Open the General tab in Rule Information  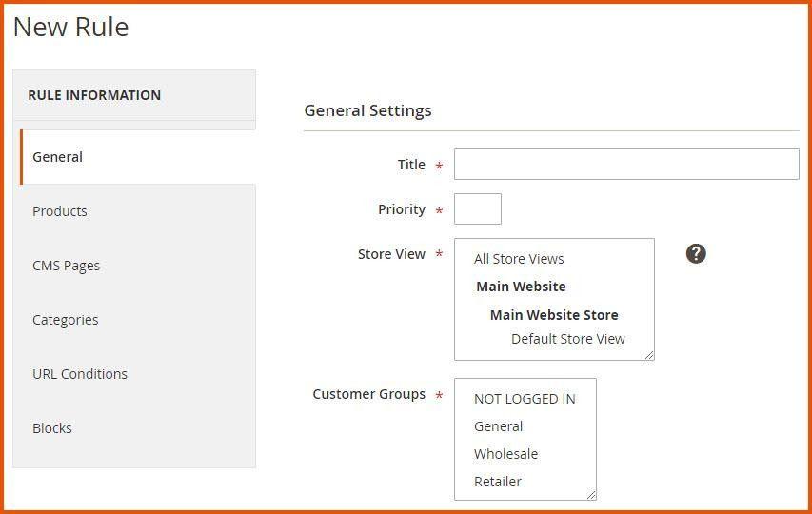coord(58,157)
